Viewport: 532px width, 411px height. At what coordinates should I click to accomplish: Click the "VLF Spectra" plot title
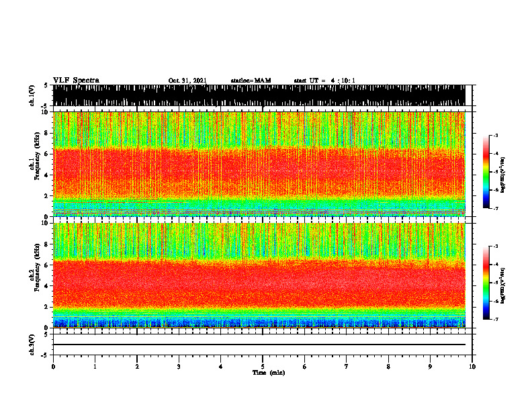pos(76,81)
